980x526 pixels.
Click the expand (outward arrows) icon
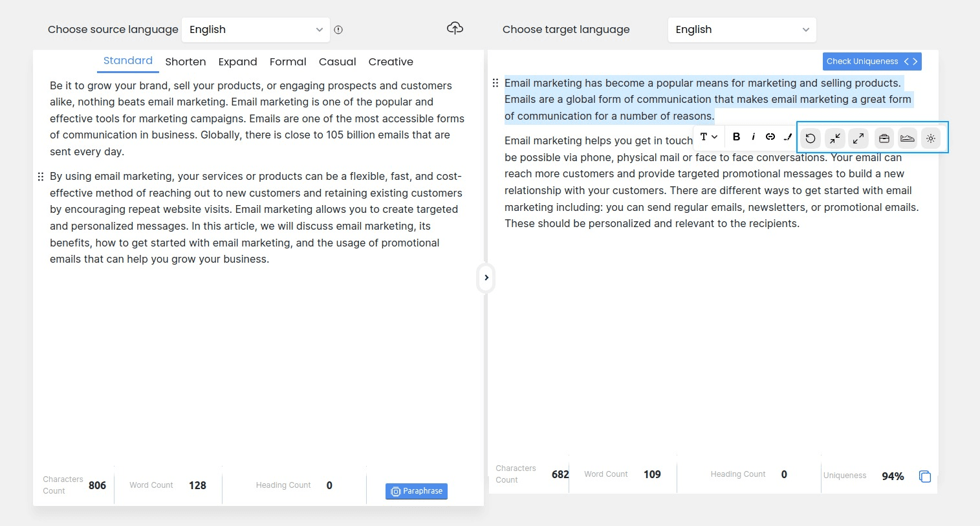click(x=858, y=138)
